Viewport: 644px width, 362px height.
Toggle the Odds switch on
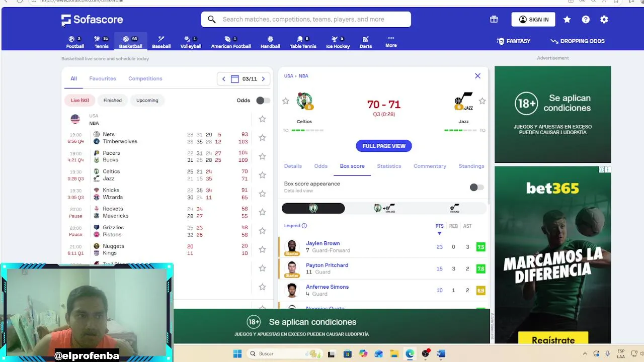263,101
